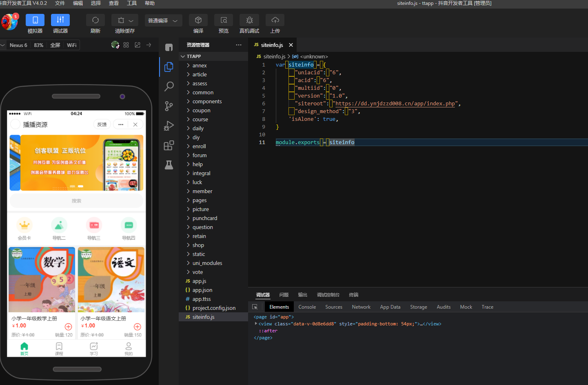Click the element inspector picker icon

tap(255, 307)
